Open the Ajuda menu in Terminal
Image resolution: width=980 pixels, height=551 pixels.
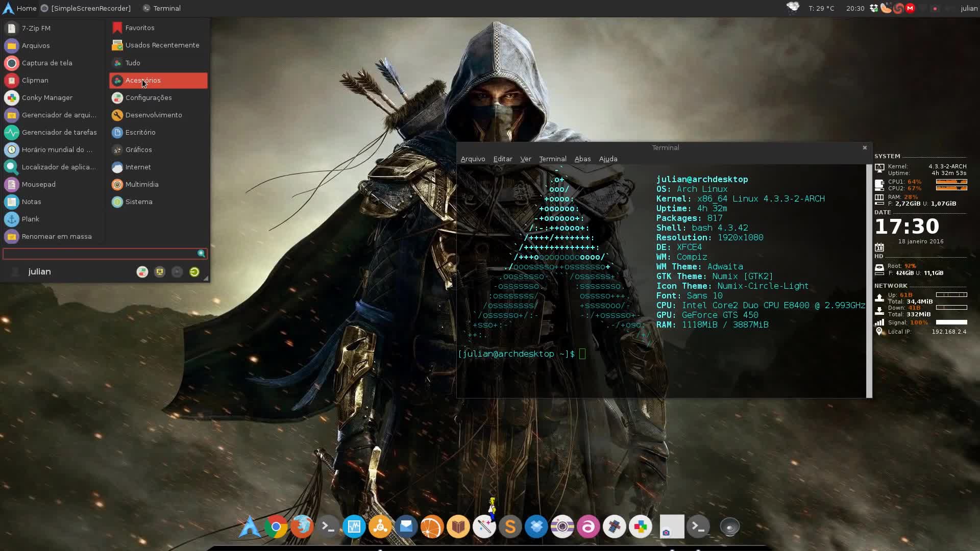[x=608, y=159]
